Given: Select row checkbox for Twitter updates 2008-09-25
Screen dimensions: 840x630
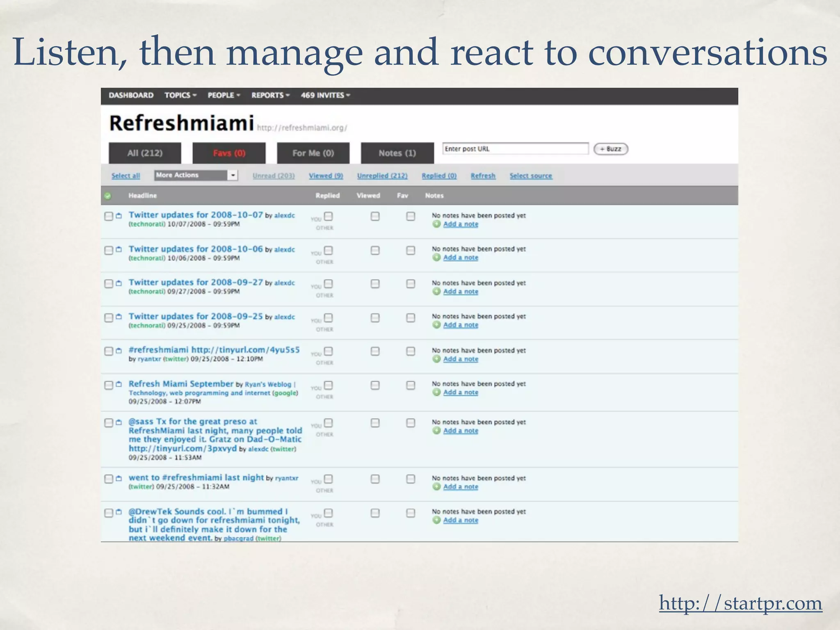Looking at the screenshot, I should tap(109, 318).
